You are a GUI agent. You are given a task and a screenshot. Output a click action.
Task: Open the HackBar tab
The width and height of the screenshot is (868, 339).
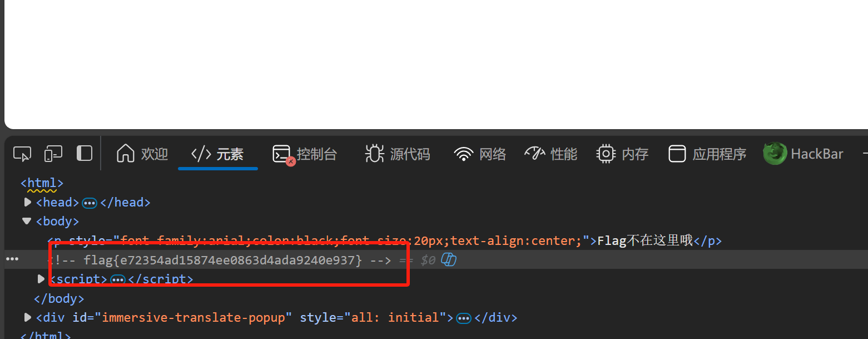(x=803, y=154)
